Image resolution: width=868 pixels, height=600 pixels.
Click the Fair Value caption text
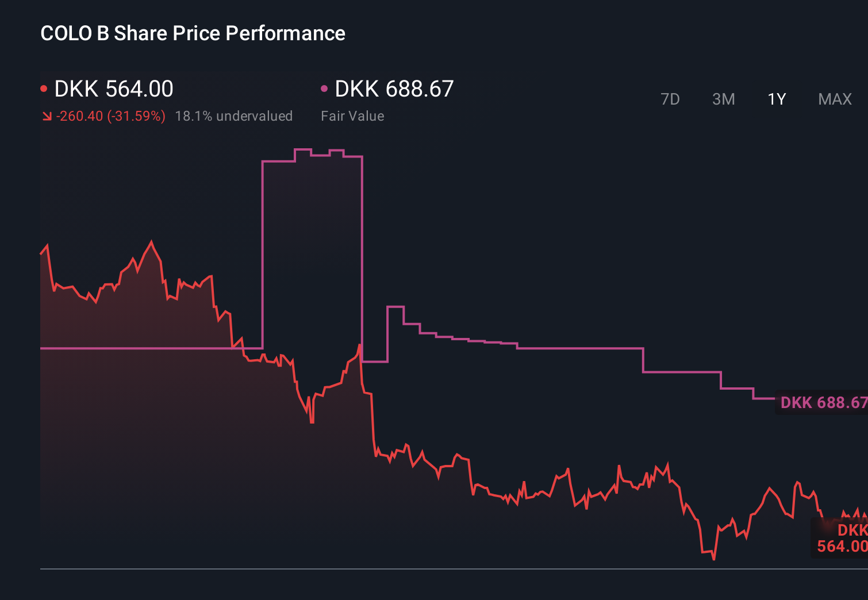coord(352,116)
